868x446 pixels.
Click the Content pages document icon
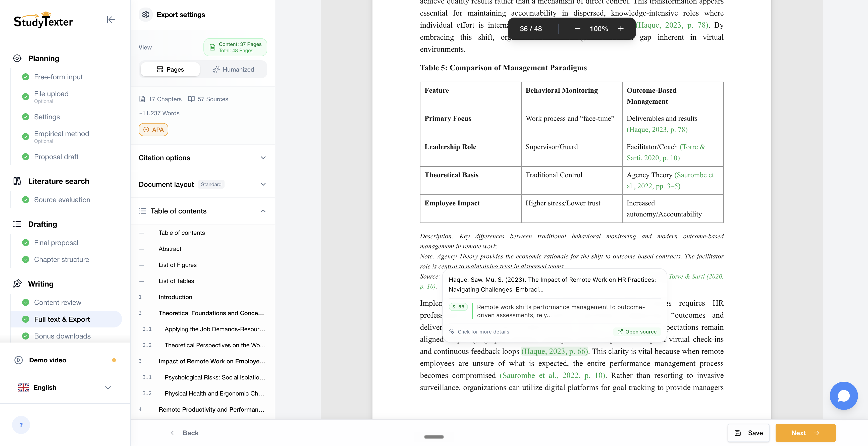tap(212, 47)
